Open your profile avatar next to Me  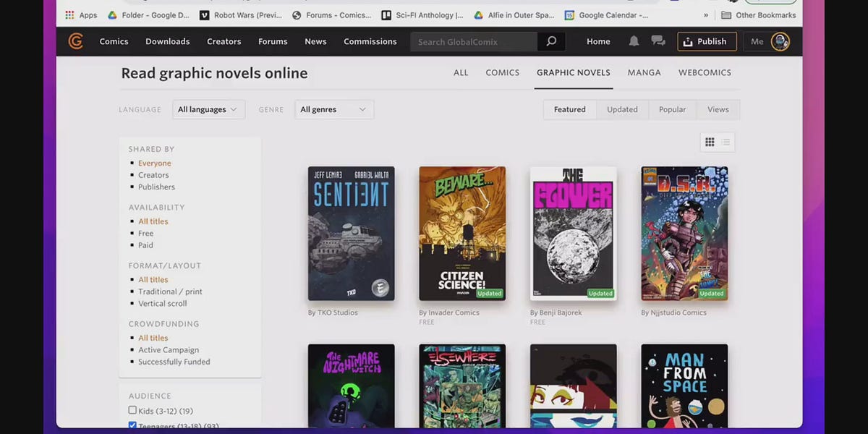[x=780, y=41]
